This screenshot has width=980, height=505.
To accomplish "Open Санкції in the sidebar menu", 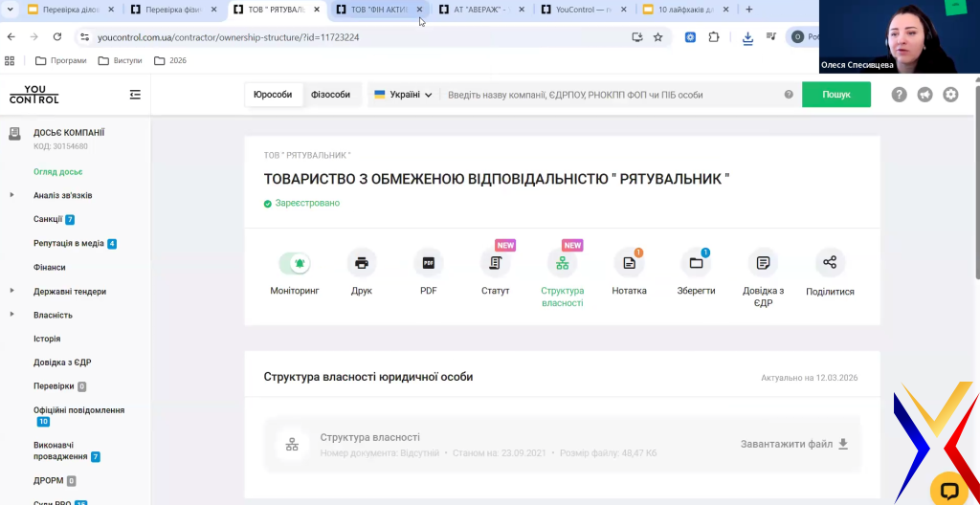I will [48, 219].
